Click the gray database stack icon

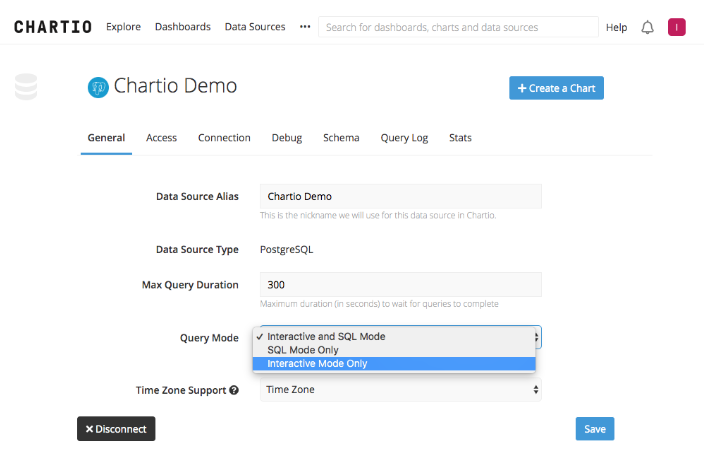[26, 86]
